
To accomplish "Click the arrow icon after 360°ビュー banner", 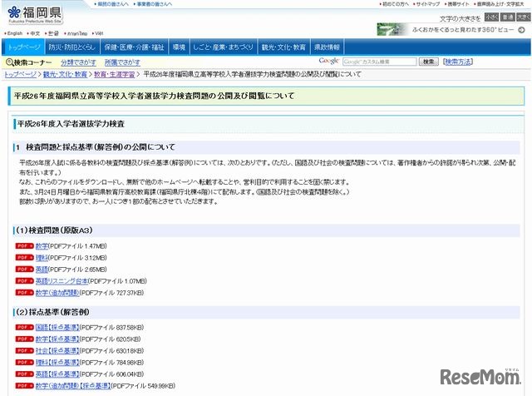I will point(521,30).
